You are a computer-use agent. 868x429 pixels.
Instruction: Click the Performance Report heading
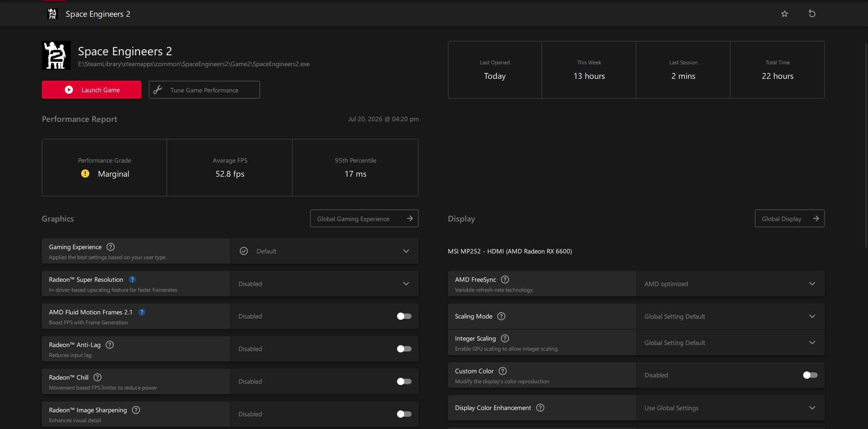(79, 119)
